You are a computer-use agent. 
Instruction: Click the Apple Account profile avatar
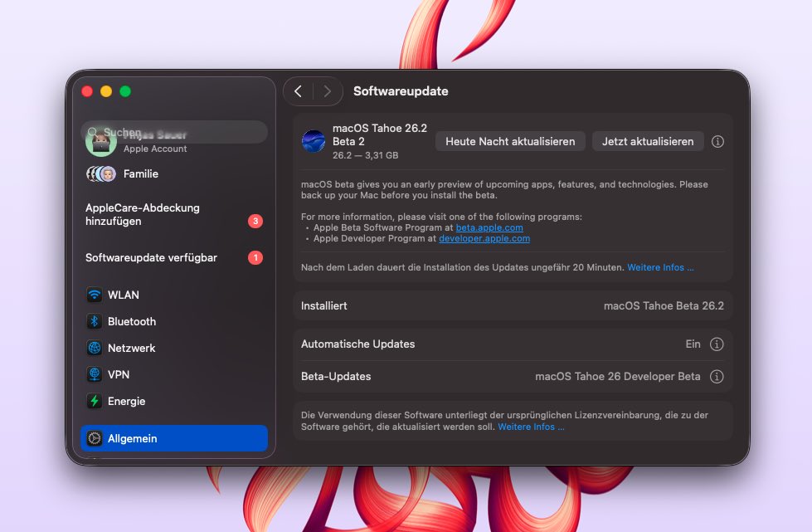[101, 142]
